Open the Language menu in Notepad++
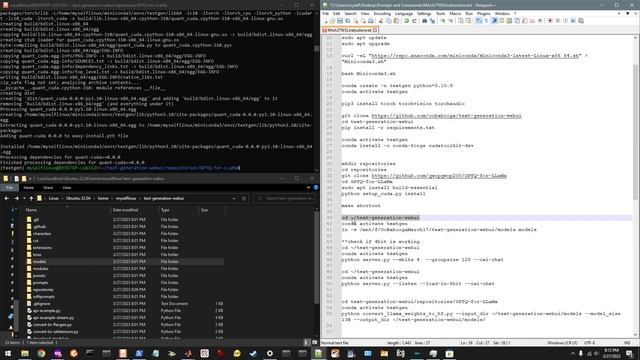Viewport: 640px width, 360px height. [404, 13]
